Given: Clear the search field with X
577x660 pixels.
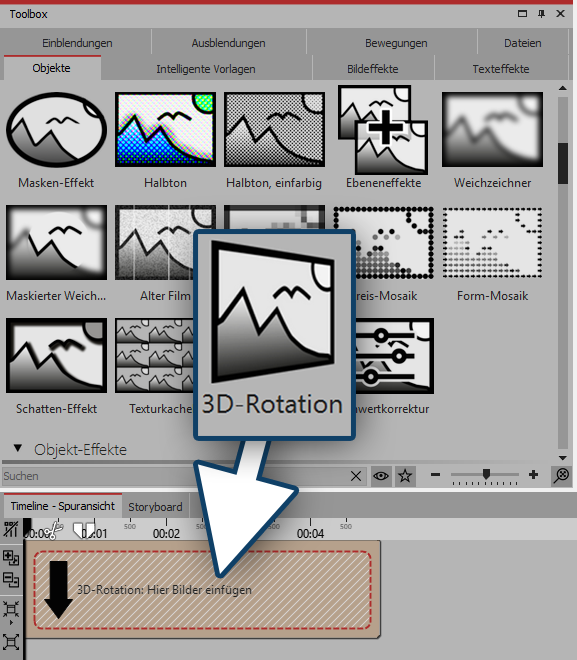Looking at the screenshot, I should pos(356,476).
